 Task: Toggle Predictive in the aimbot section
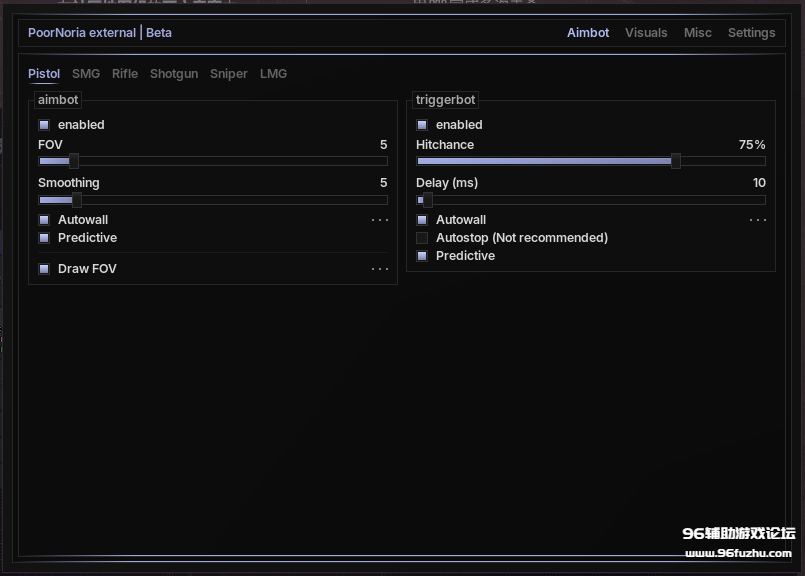(x=44, y=238)
